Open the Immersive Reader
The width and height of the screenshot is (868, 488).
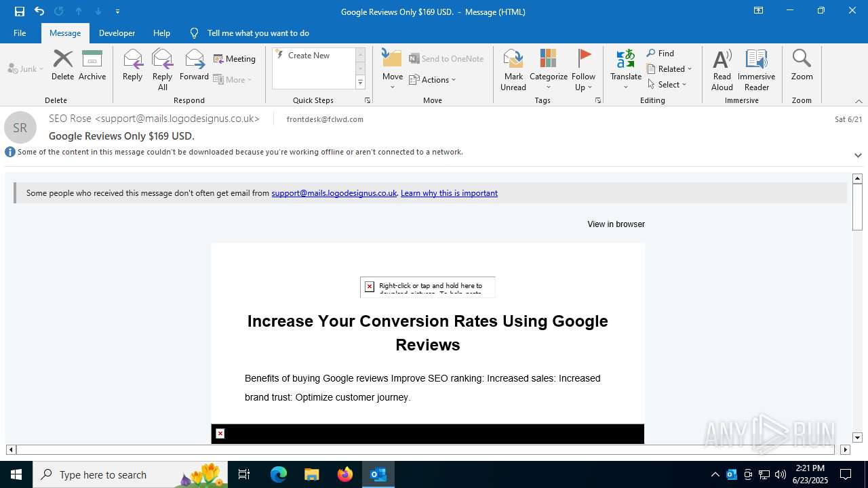[757, 69]
